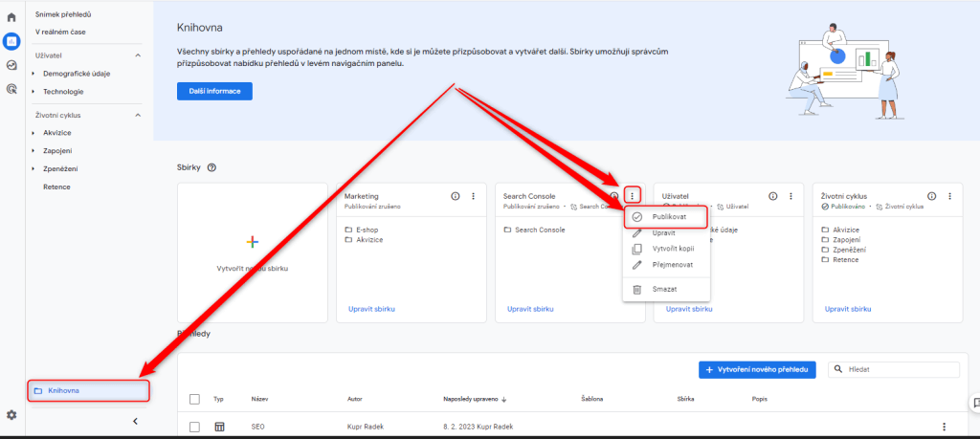Open Admin settings gear icon

[x=11, y=415]
